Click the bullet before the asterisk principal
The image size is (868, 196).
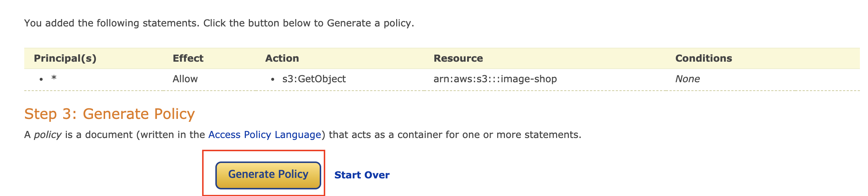pos(42,79)
